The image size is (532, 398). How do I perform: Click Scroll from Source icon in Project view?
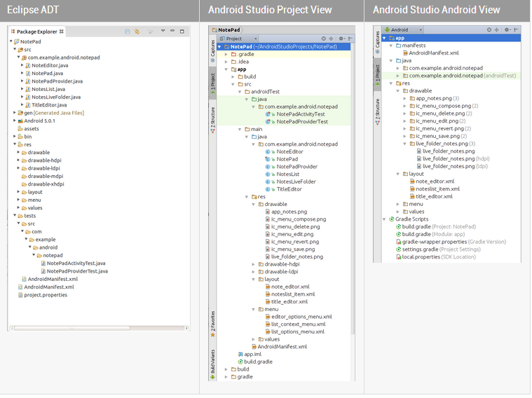(323, 39)
